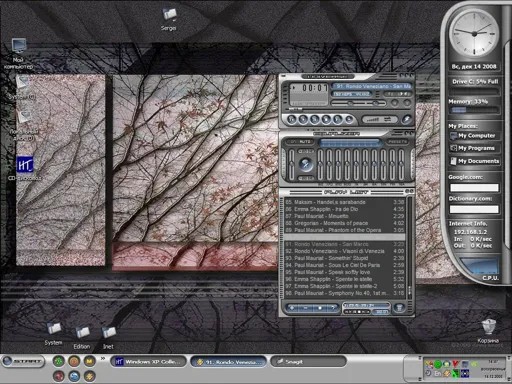Select track 97 Spente le stelle-2
512x384 pixels.
point(344,286)
